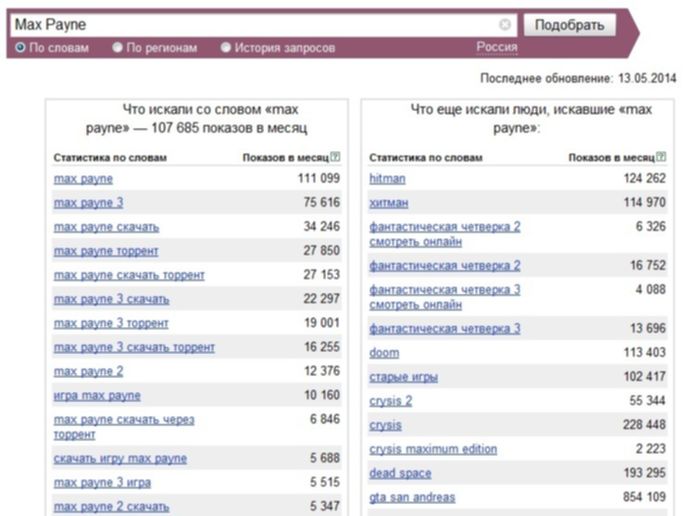
Task: Open the 'старые игры' related link
Action: [x=404, y=377]
